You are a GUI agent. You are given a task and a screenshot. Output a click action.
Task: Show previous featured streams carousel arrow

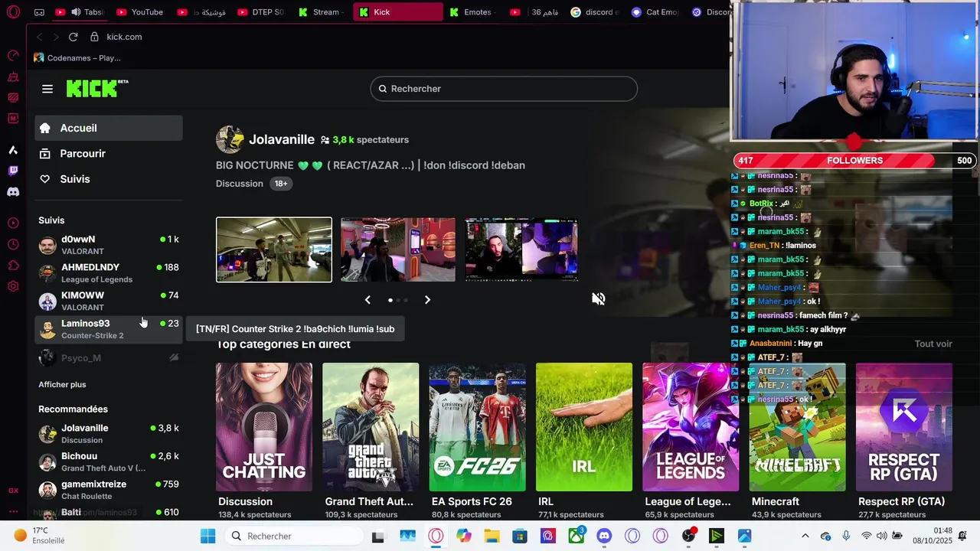pyautogui.click(x=367, y=300)
